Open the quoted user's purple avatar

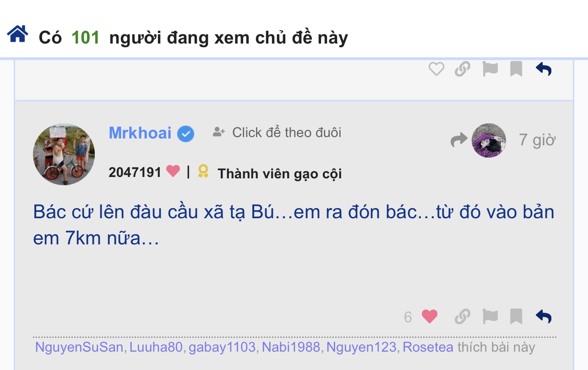489,140
